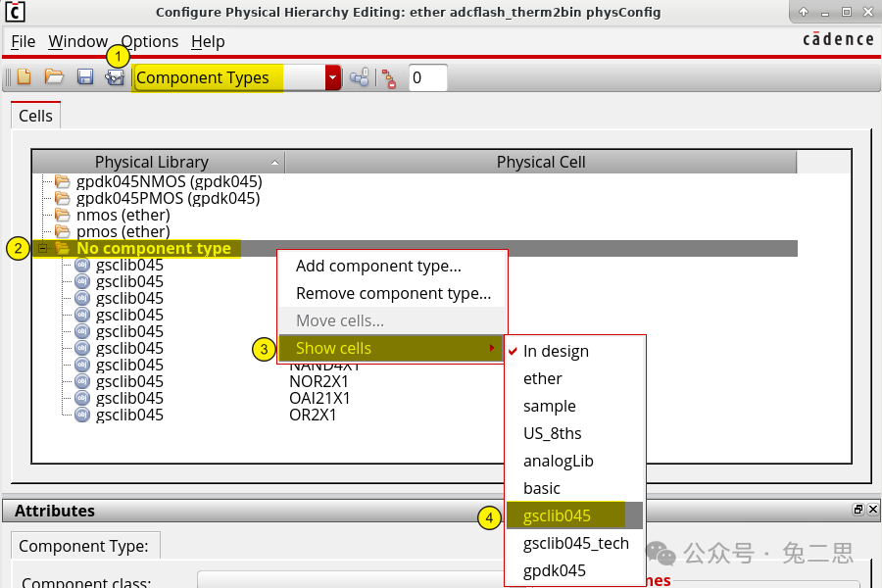Screen dimensions: 882x588
Task: Select gsclib045_tech in Show cells submenu
Action: coord(574,544)
